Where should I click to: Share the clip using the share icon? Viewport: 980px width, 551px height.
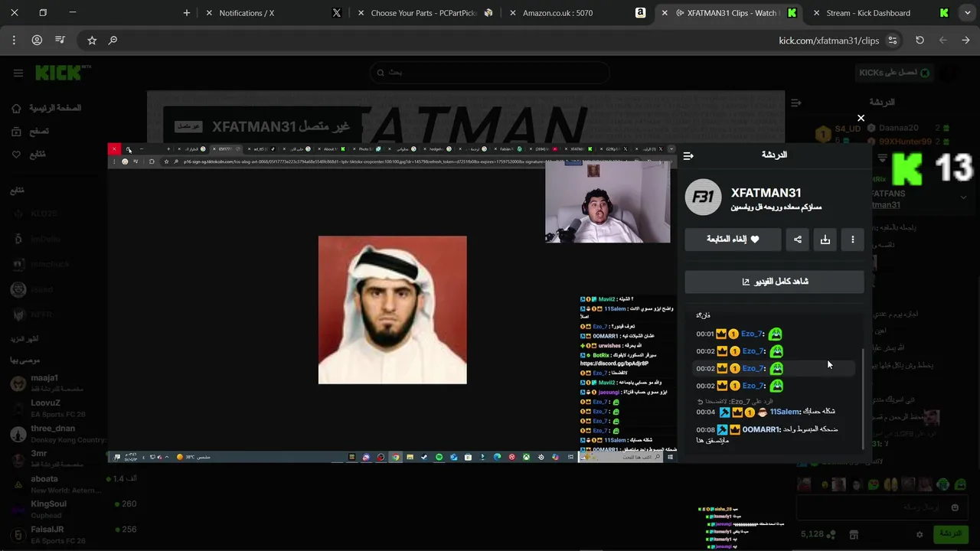coord(798,240)
